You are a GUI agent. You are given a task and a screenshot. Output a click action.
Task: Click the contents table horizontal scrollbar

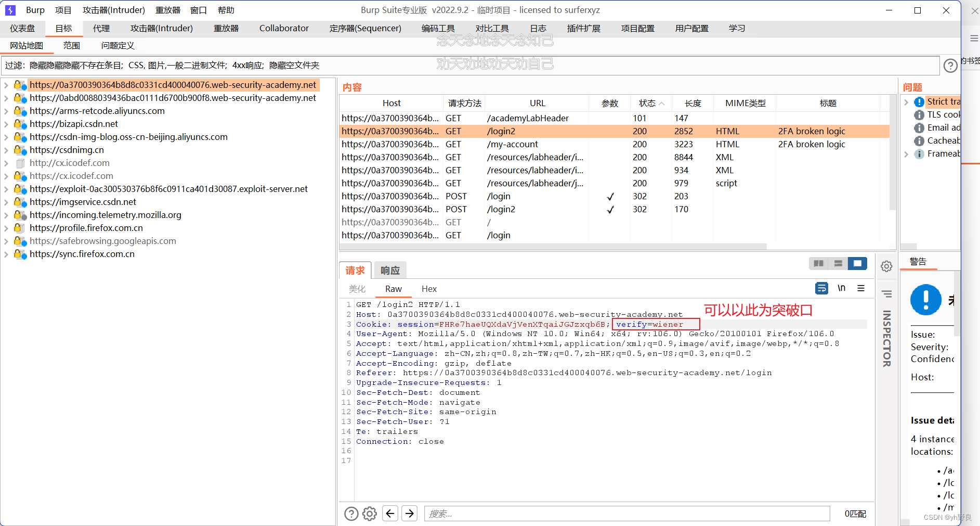pos(554,247)
